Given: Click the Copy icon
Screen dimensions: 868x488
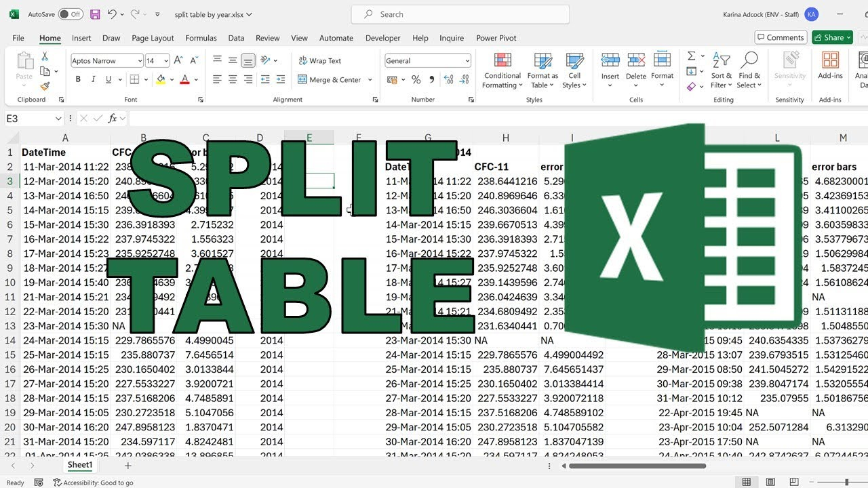Looking at the screenshot, I should [x=44, y=71].
